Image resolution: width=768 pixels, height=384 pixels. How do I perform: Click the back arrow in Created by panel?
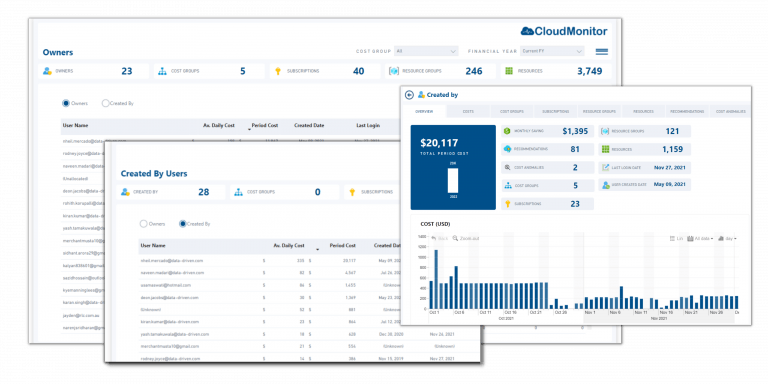pos(409,95)
